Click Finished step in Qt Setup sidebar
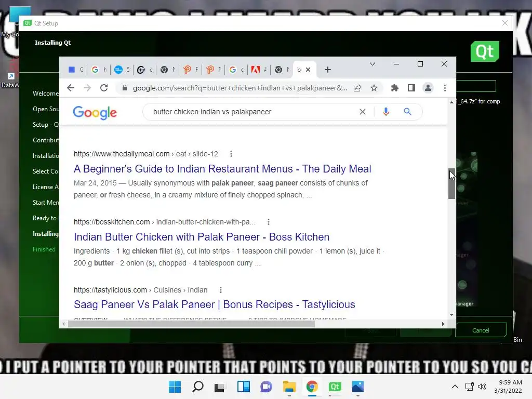Screen dimensions: 532x399 click(44, 249)
